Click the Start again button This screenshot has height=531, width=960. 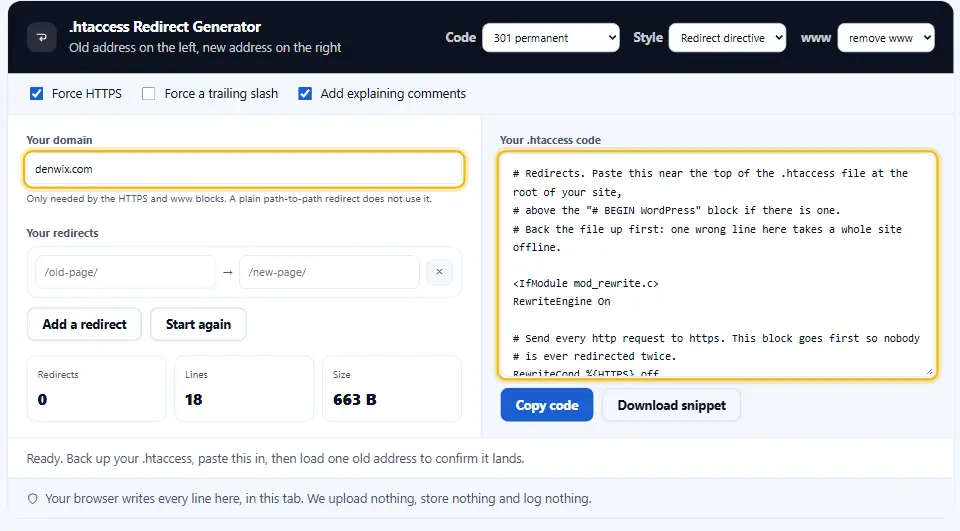[198, 324]
